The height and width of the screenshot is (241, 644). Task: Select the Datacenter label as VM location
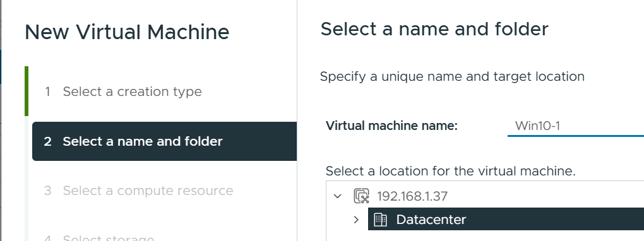point(431,220)
